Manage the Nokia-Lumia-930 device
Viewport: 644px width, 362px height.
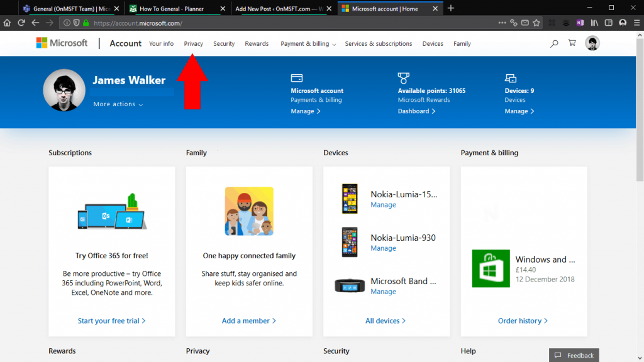pyautogui.click(x=383, y=248)
